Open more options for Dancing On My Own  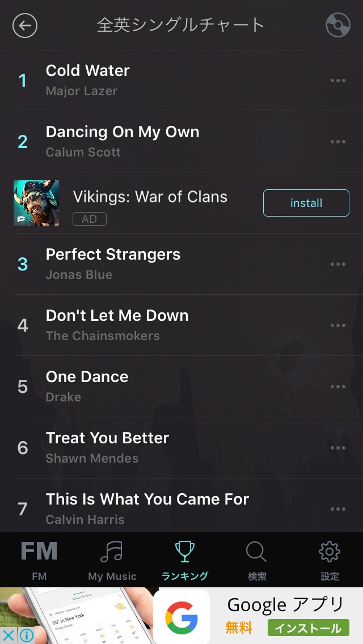pos(338,142)
